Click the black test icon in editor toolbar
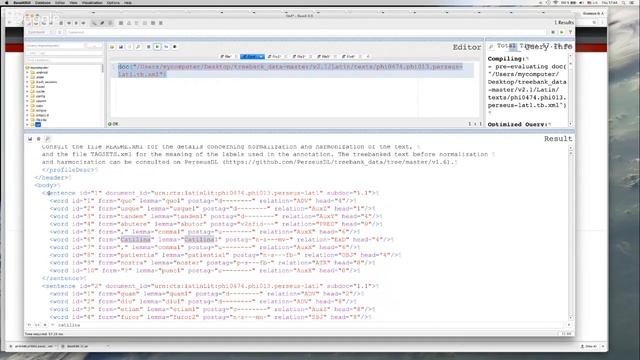This screenshot has height=360, width=640. pyautogui.click(x=175, y=47)
